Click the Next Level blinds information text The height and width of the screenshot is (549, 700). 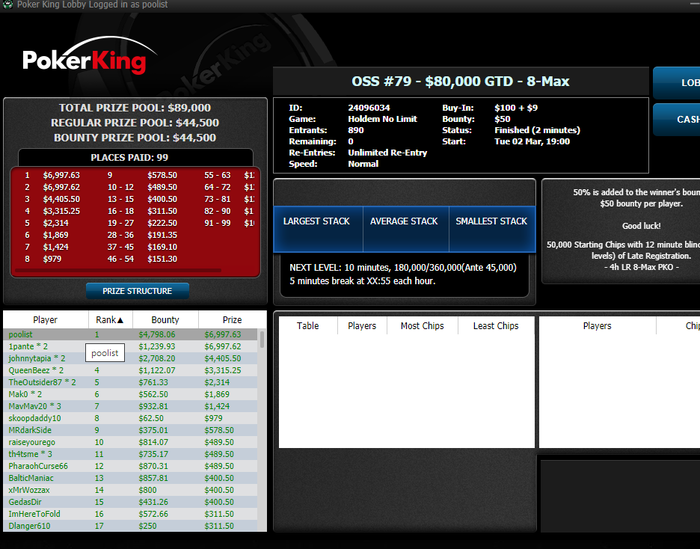click(403, 268)
